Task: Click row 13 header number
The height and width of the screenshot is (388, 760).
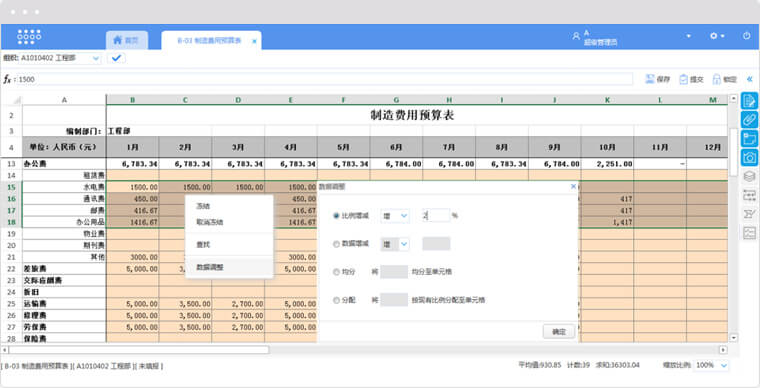Action: click(x=11, y=164)
